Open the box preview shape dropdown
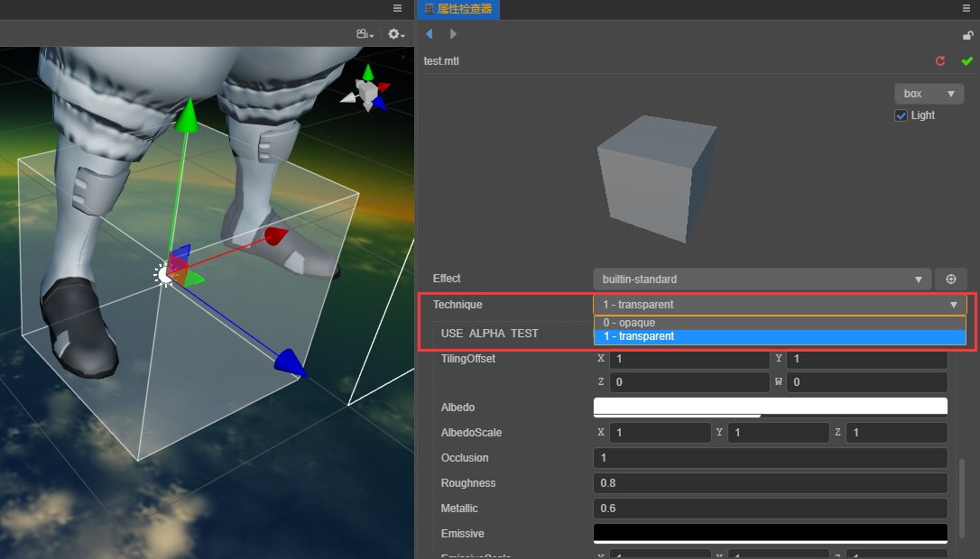The width and height of the screenshot is (980, 559). coord(929,94)
